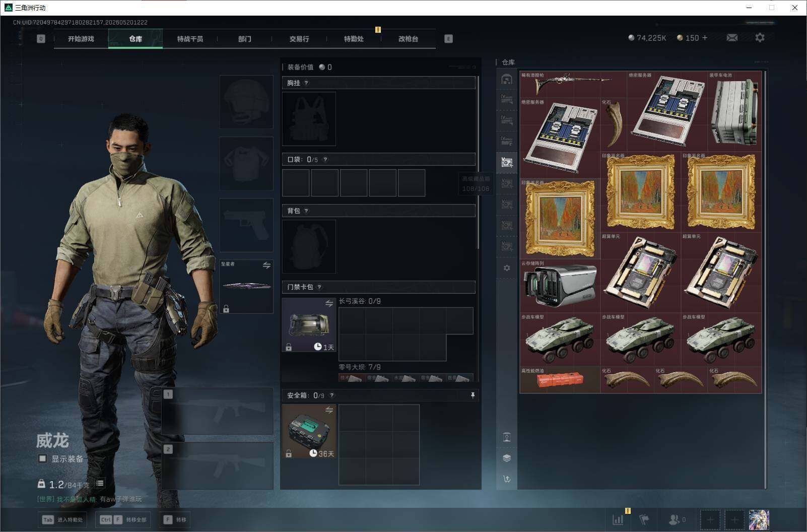Viewport: 807px width, 532px height.
Task: Click the swap icon on the key card case
Action: tap(329, 303)
